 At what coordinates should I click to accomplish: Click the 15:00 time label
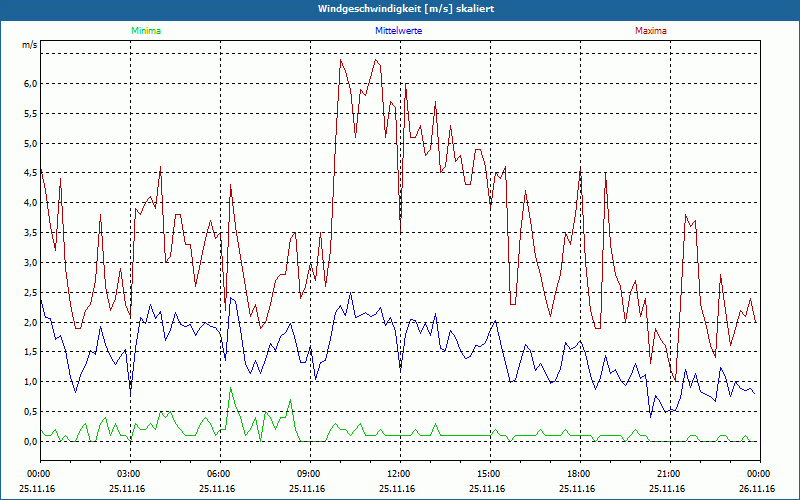[490, 474]
